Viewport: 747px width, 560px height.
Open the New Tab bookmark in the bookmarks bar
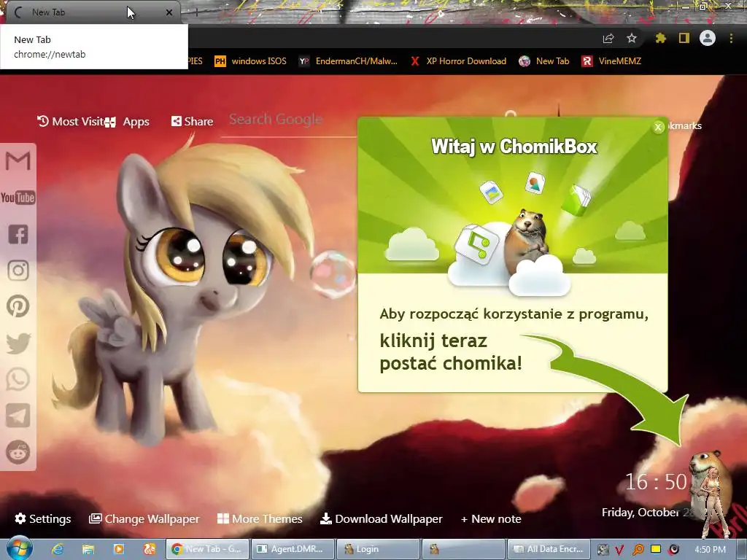(544, 61)
